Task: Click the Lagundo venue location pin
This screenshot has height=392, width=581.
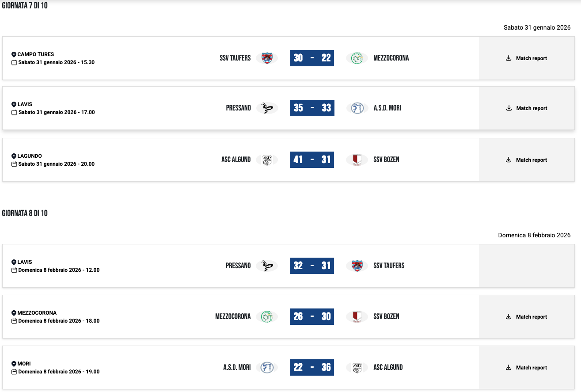Action: coord(14,156)
